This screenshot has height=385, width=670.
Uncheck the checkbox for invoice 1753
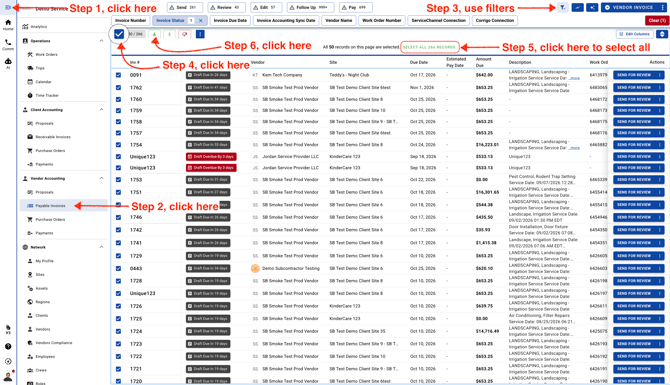(x=118, y=180)
